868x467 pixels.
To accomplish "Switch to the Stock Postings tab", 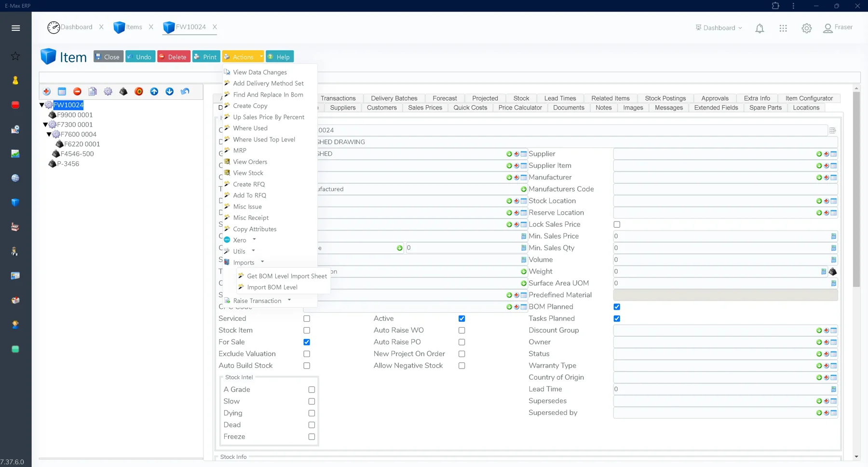I will 665,98.
